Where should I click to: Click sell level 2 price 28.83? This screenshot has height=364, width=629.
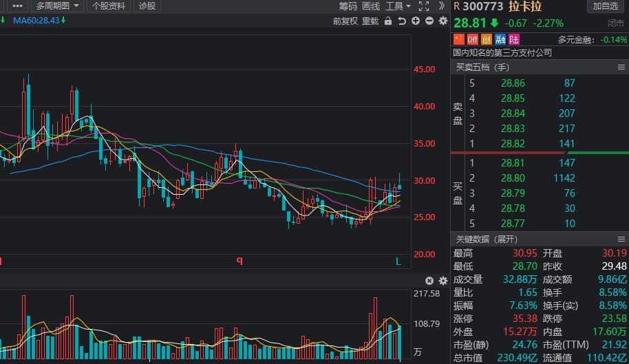[x=513, y=128]
